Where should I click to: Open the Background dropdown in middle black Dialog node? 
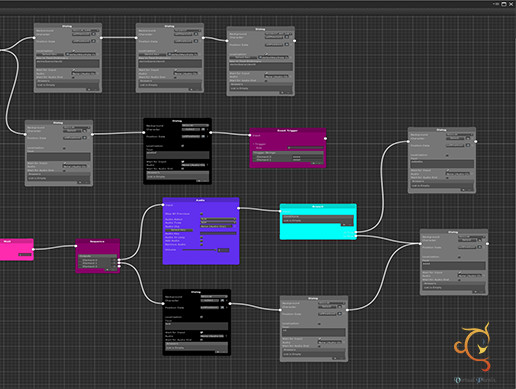tap(195, 126)
